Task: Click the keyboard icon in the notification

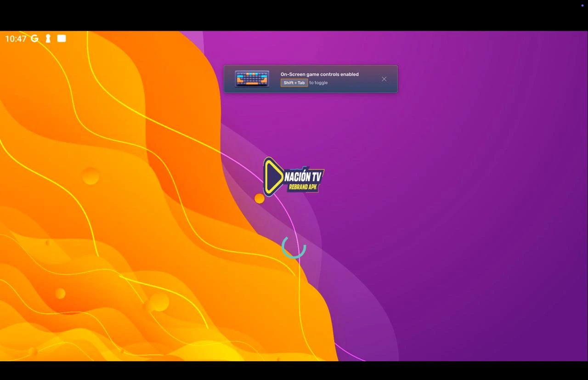Action: coord(252,79)
